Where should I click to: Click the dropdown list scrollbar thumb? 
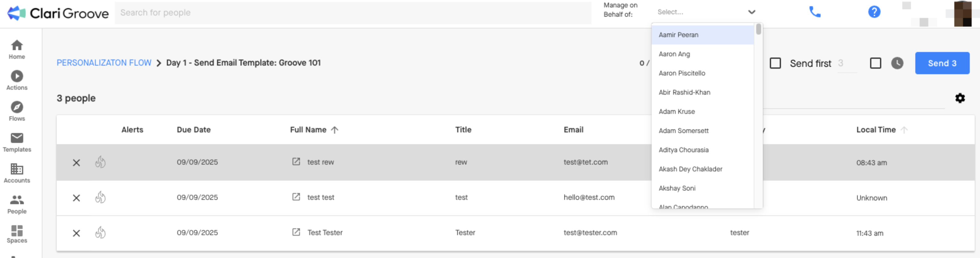[x=758, y=29]
